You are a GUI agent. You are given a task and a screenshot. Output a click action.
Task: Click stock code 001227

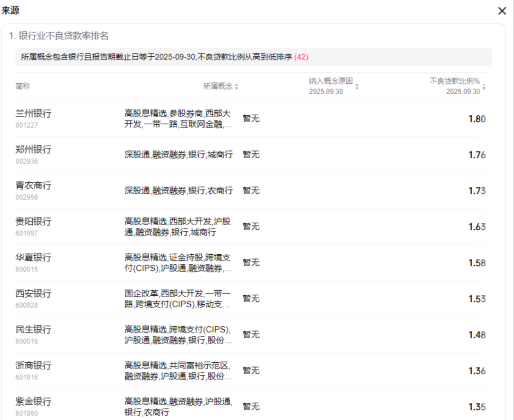click(x=27, y=125)
